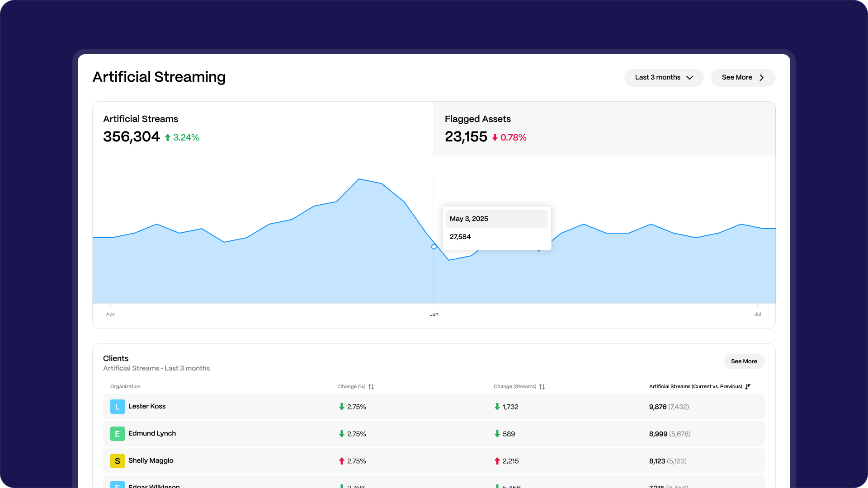Image resolution: width=868 pixels, height=488 pixels.
Task: Click the green up arrow beside 3.24%
Action: [x=168, y=137]
